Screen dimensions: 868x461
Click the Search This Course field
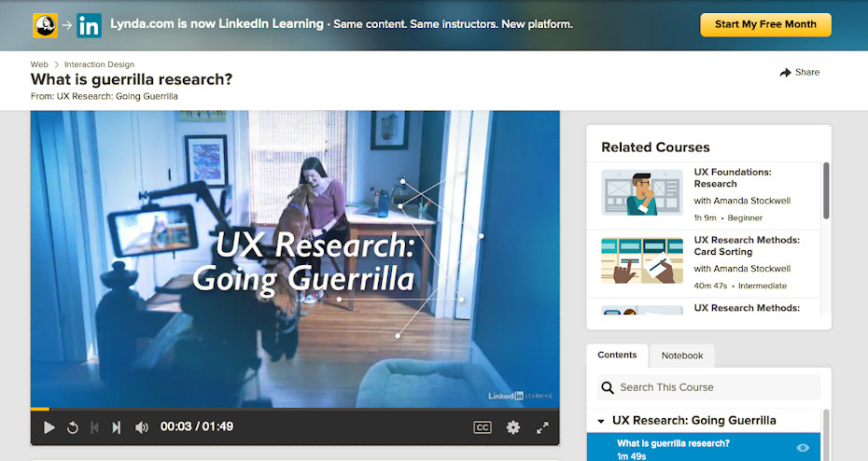717,387
